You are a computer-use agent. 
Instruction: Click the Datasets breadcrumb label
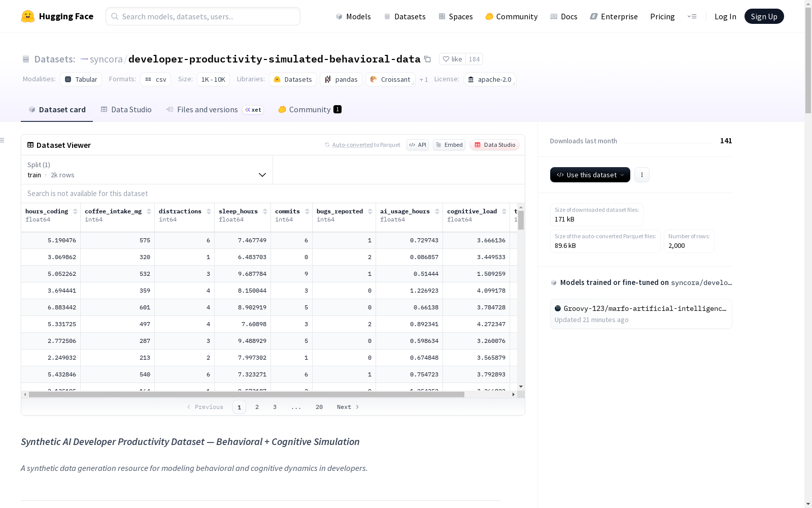click(x=55, y=59)
